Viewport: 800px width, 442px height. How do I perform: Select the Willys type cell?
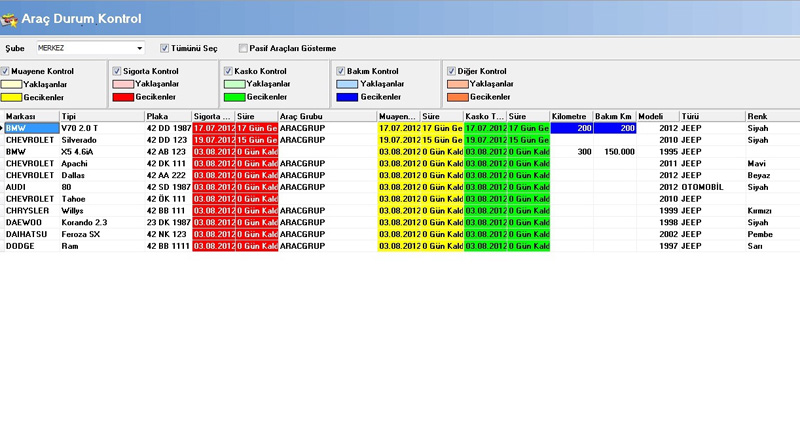point(102,210)
